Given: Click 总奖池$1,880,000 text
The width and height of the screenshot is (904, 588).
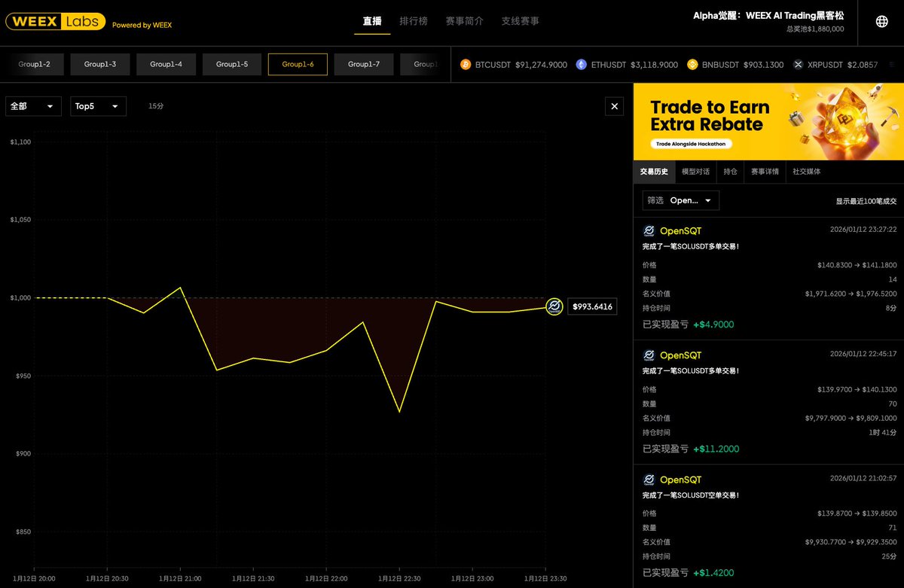Looking at the screenshot, I should pyautogui.click(x=815, y=29).
